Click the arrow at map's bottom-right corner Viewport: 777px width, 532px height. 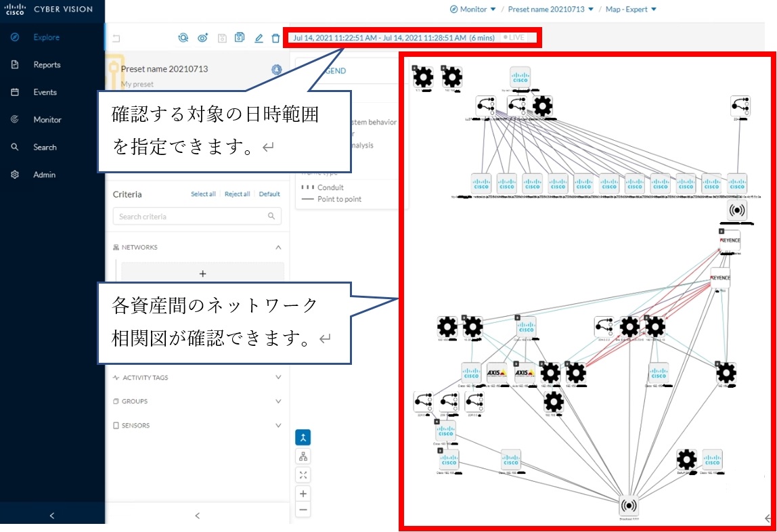769,518
